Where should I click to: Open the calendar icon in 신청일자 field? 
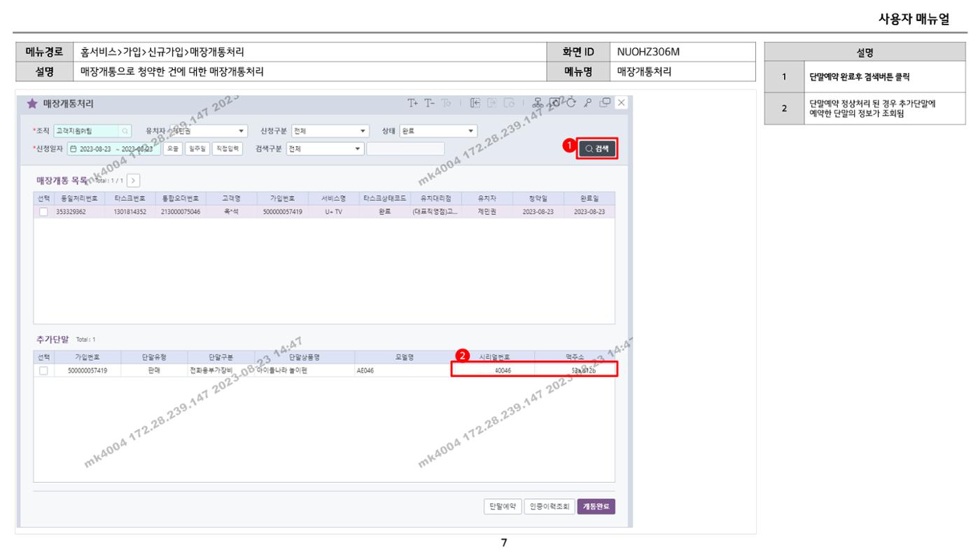(x=74, y=149)
